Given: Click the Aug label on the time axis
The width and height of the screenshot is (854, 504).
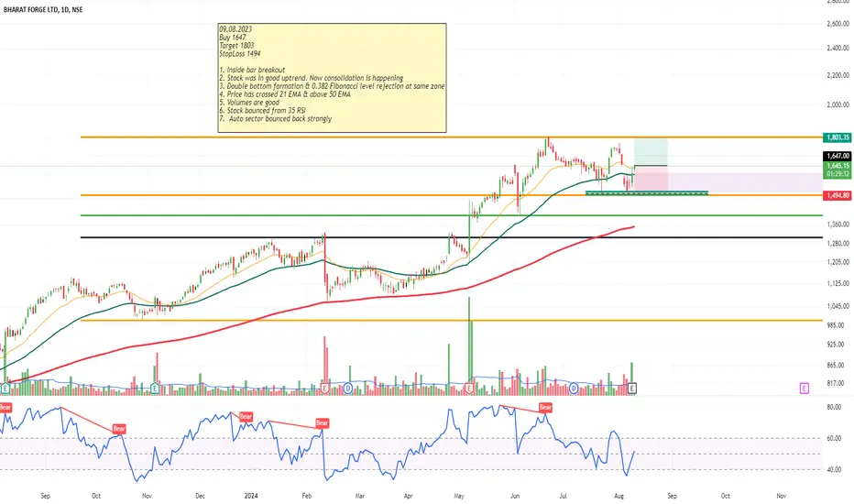Looking at the screenshot, I should pyautogui.click(x=619, y=496).
